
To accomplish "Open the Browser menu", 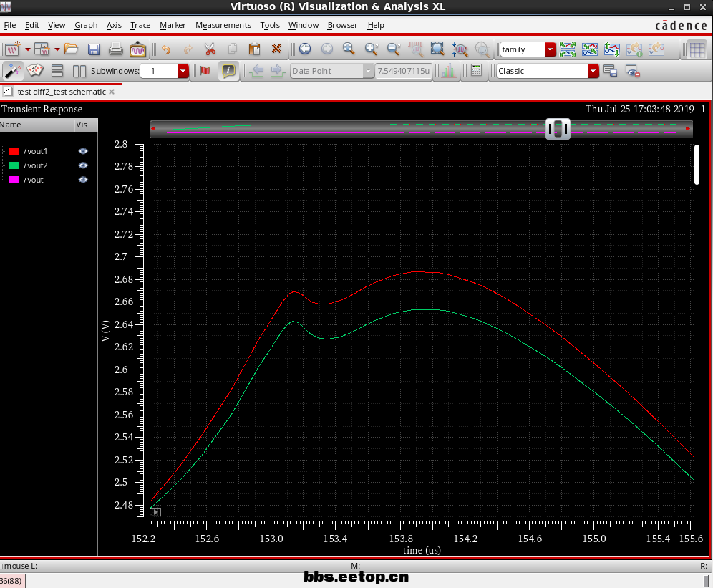I will click(x=342, y=25).
